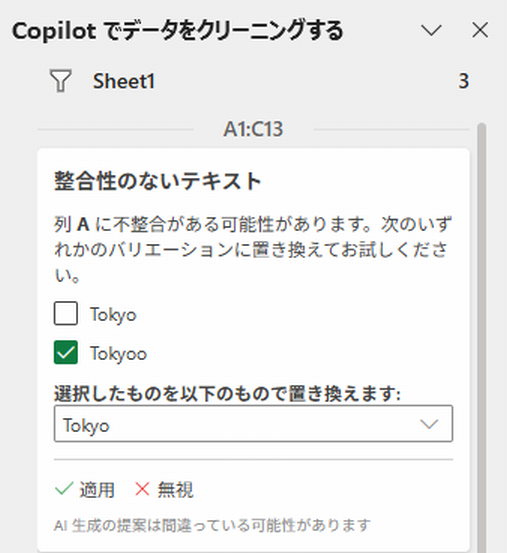
Task: Click the vertical scrollbar of the suggestions list
Action: pos(481,335)
